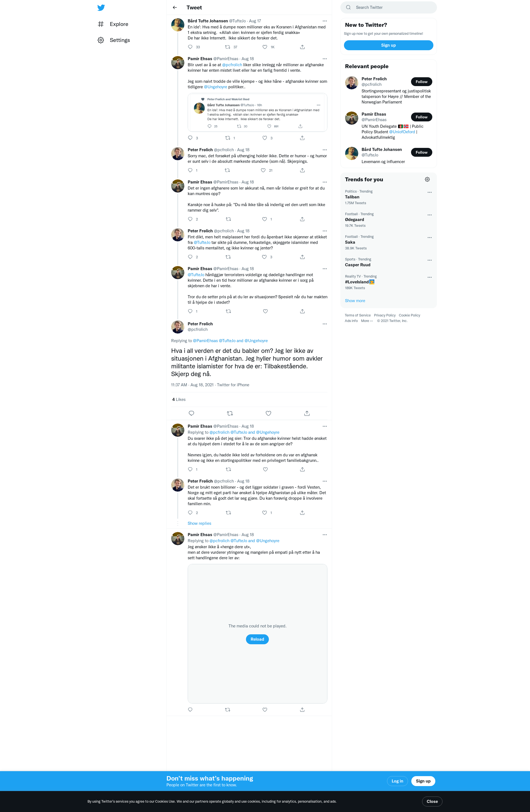
Task: Click the Twitter bird logo
Action: pos(101,7)
